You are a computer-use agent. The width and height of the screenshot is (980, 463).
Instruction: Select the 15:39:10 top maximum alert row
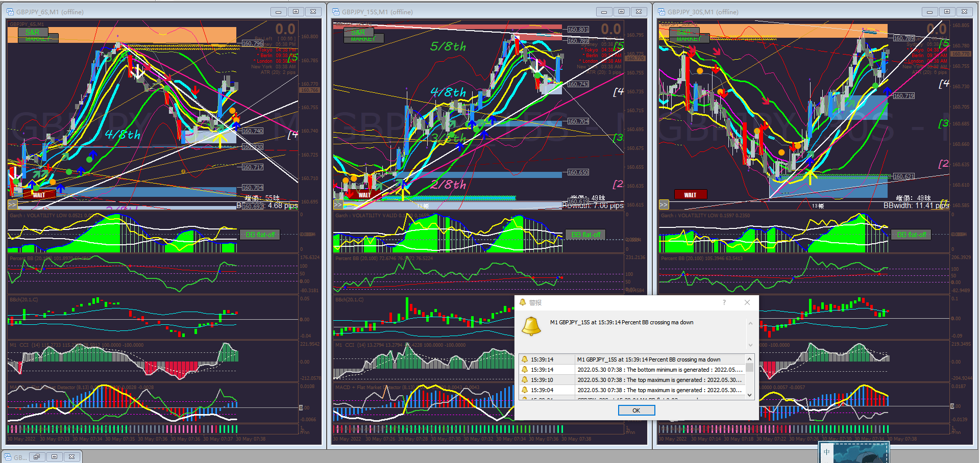click(632, 380)
